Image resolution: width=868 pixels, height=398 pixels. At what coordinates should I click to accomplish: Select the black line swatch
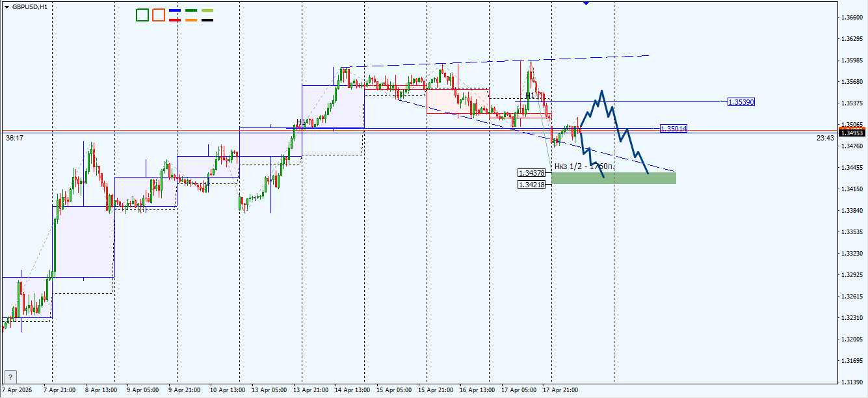(207, 20)
